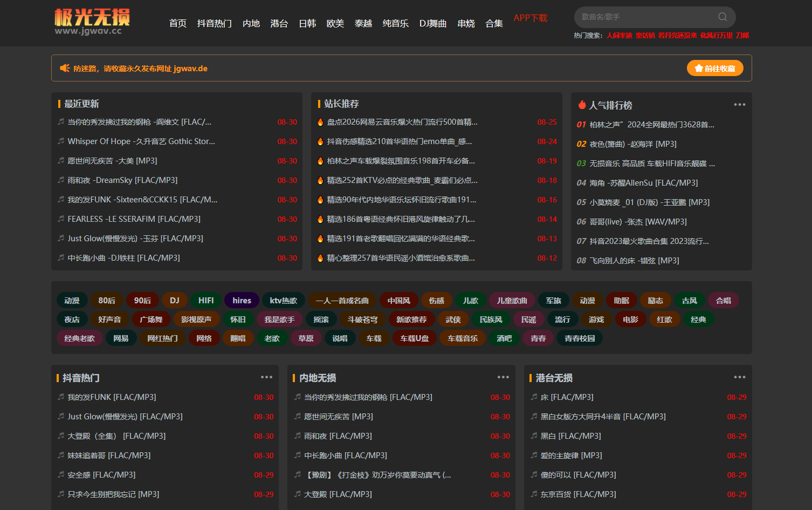Select the 斗破苍穹 tag
This screenshot has width=812, height=510.
tap(362, 319)
